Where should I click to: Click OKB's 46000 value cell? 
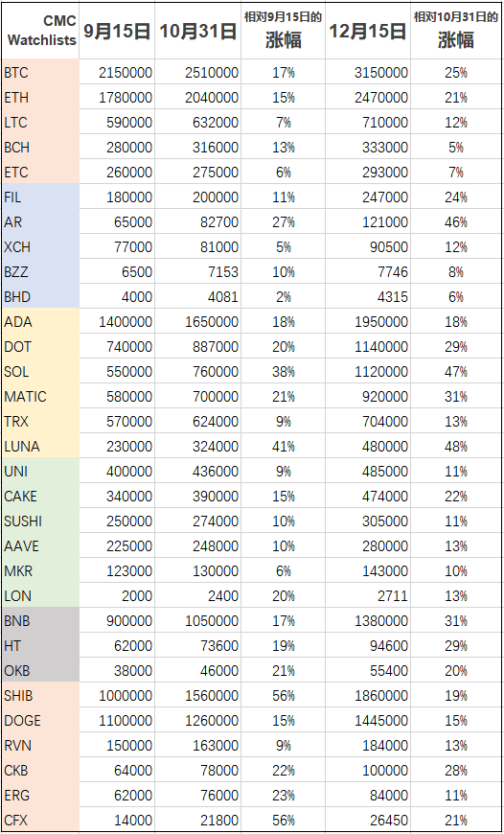(x=197, y=671)
